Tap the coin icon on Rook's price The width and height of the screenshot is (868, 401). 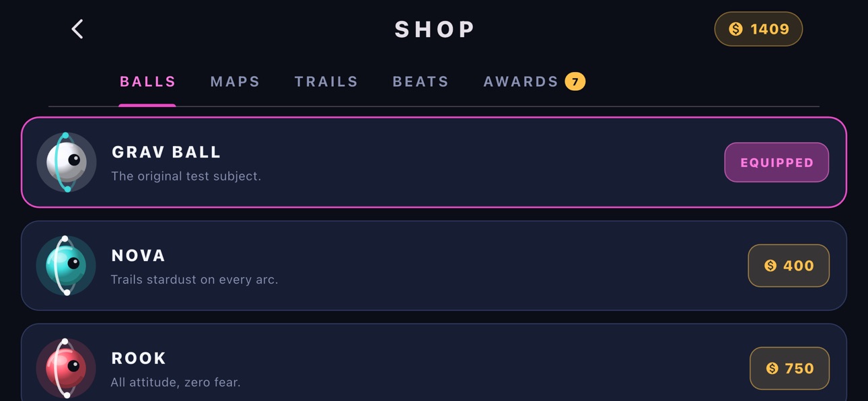(x=772, y=369)
